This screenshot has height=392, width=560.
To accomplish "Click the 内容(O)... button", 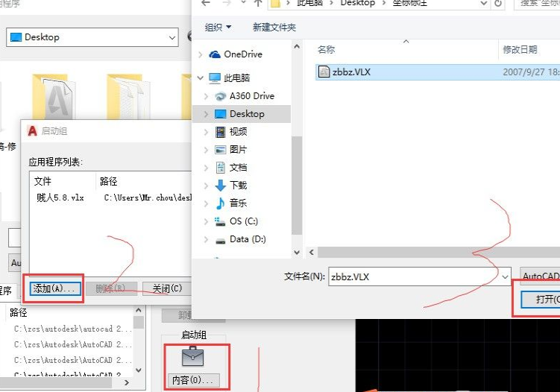I will [x=192, y=380].
